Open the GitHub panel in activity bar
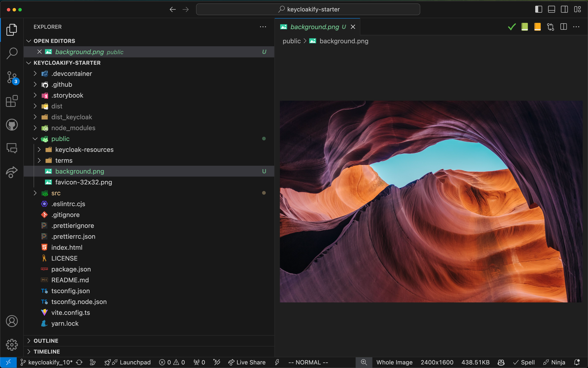 (x=12, y=125)
